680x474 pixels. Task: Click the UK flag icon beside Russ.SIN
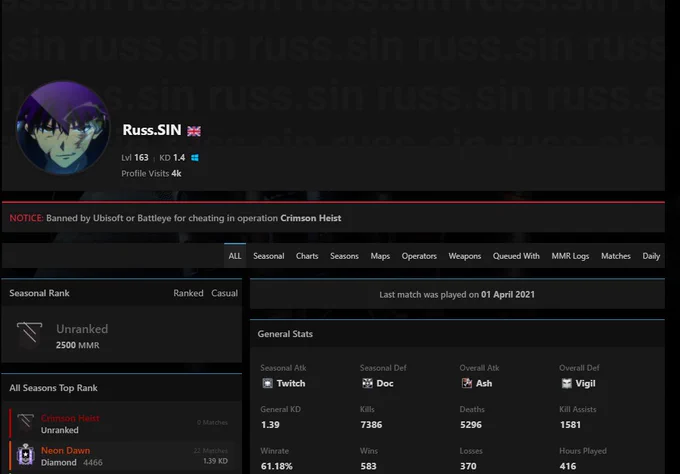(194, 131)
